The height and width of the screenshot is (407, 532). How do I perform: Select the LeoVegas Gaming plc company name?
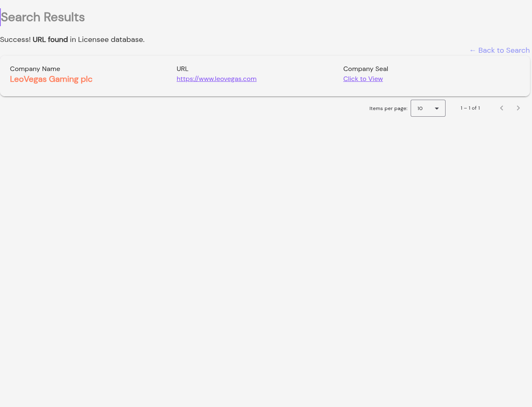51,79
